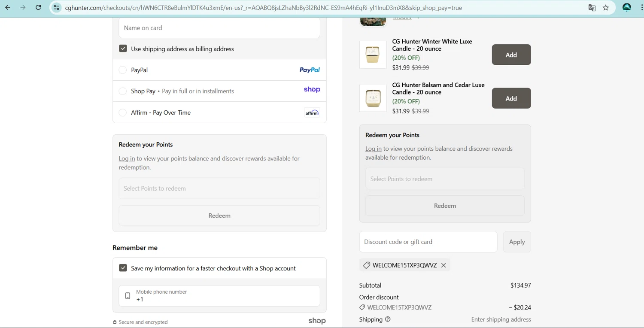Open the Winter White Luxe Candle thumbnail

(x=373, y=55)
